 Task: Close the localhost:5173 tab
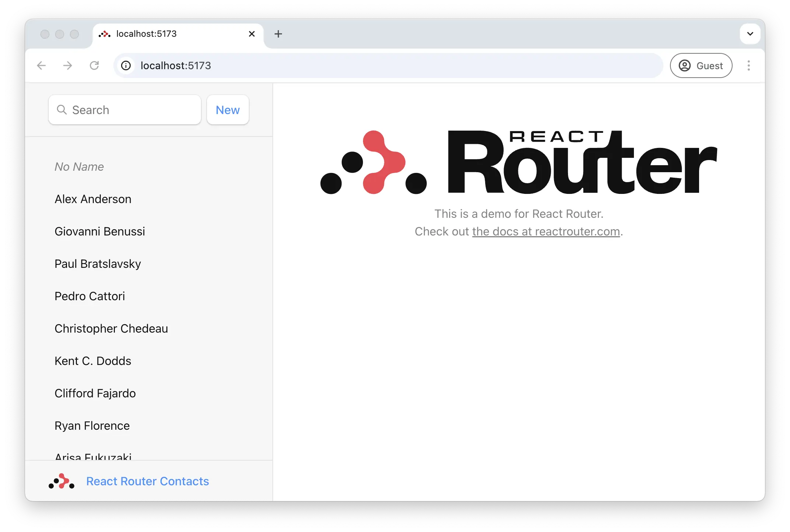(252, 34)
